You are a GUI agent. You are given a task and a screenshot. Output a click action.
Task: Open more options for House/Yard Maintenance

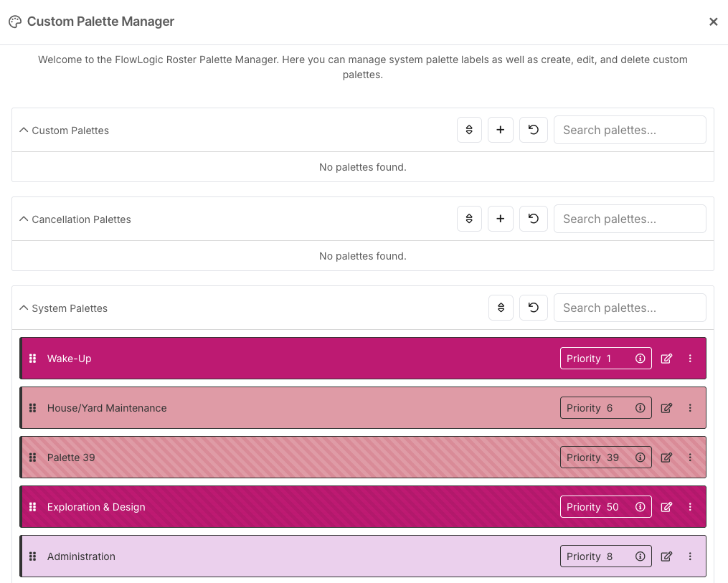click(x=690, y=408)
